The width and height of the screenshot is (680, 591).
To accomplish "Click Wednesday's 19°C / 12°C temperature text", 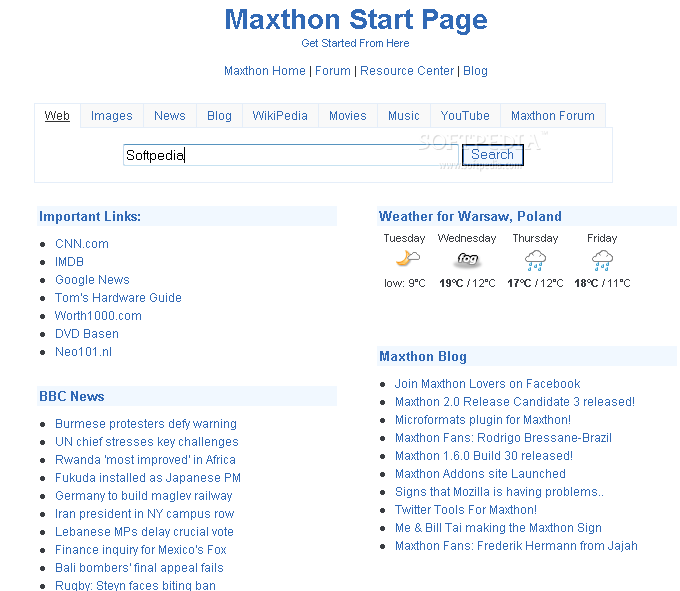I will (467, 283).
